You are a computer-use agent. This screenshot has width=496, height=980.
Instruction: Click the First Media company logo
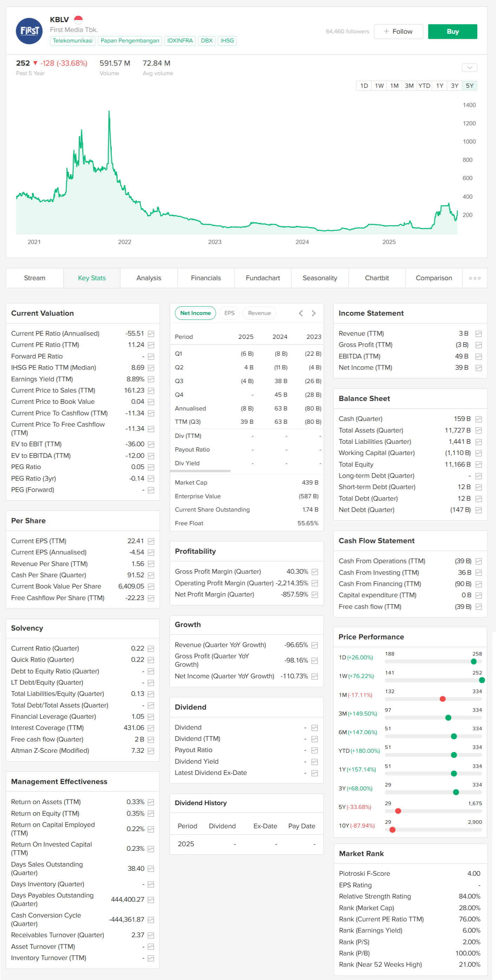point(29,31)
